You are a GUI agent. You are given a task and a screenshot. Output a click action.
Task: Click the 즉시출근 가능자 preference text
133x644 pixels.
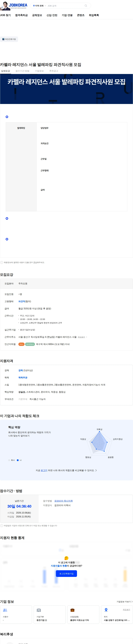point(38,399)
